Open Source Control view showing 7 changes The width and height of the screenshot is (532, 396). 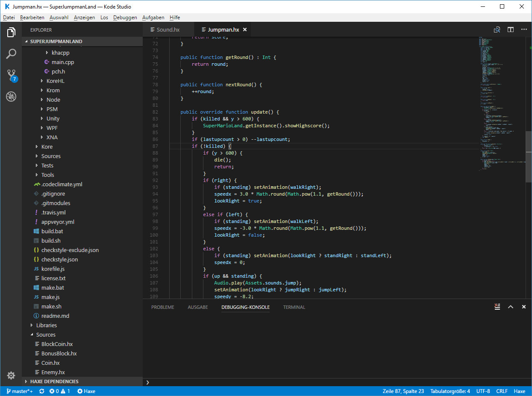pos(11,75)
